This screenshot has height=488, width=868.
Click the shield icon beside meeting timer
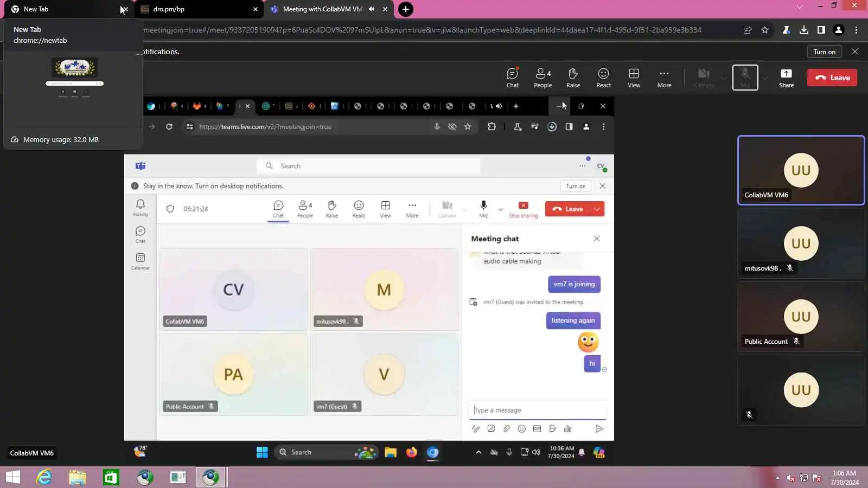click(x=170, y=209)
